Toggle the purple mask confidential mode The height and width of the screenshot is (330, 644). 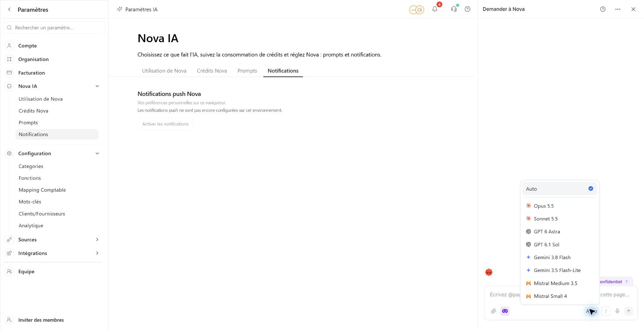505,311
